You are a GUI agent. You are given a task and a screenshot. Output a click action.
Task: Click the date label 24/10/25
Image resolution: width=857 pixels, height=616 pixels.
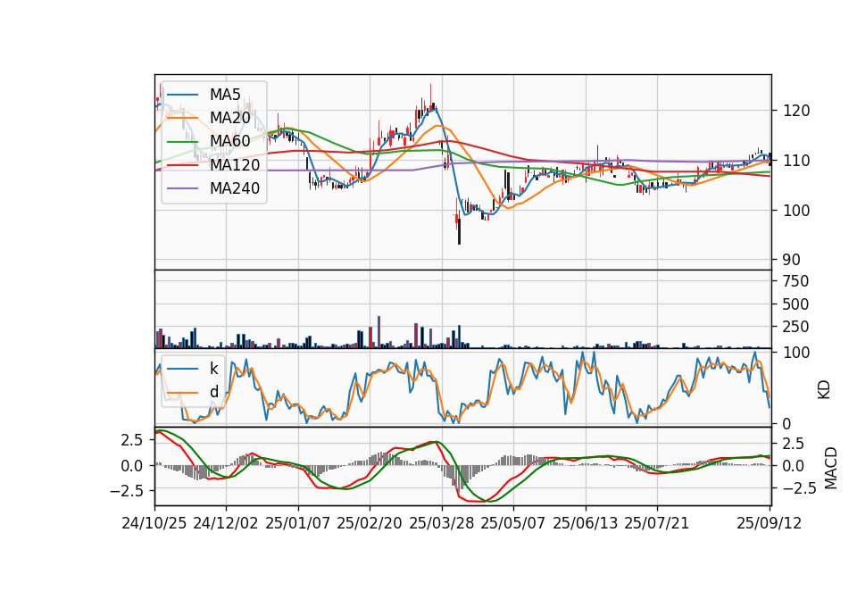154,523
